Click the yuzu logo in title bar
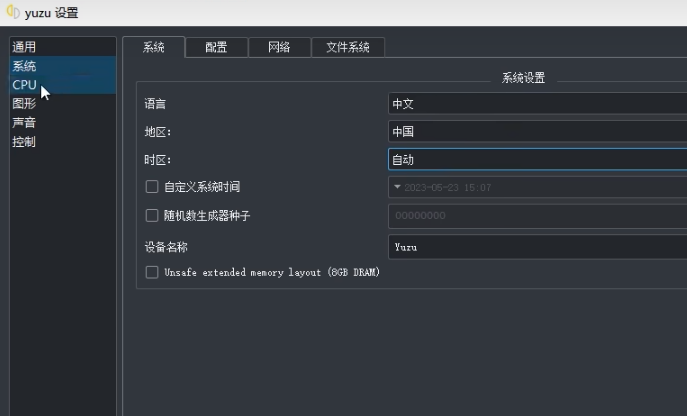The image size is (687, 416). pos(13,13)
